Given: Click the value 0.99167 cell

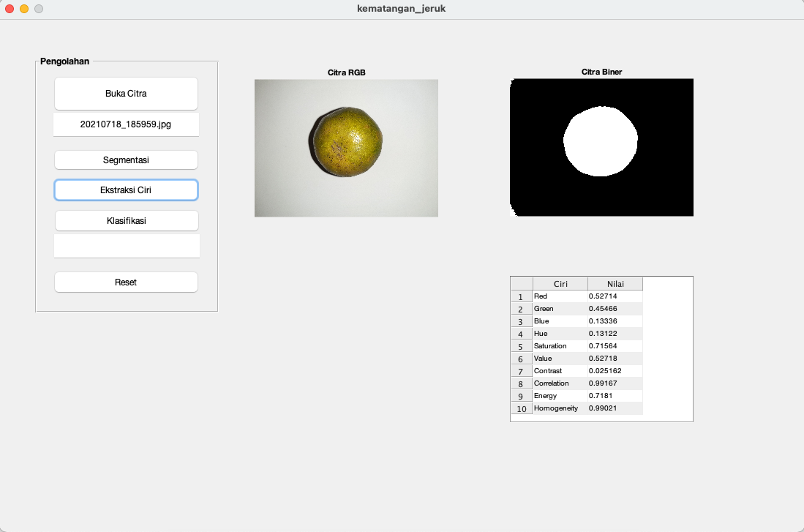Looking at the screenshot, I should tap(615, 383).
